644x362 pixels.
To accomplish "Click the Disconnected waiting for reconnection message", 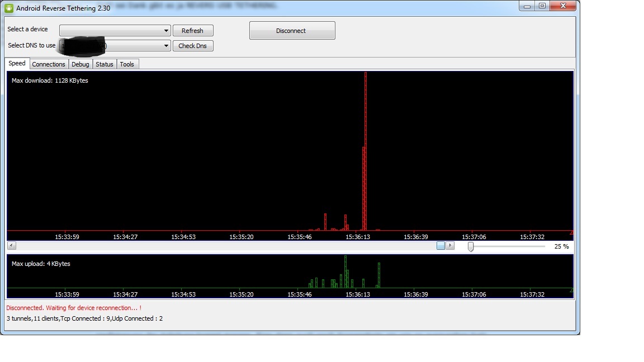I will (x=74, y=308).
